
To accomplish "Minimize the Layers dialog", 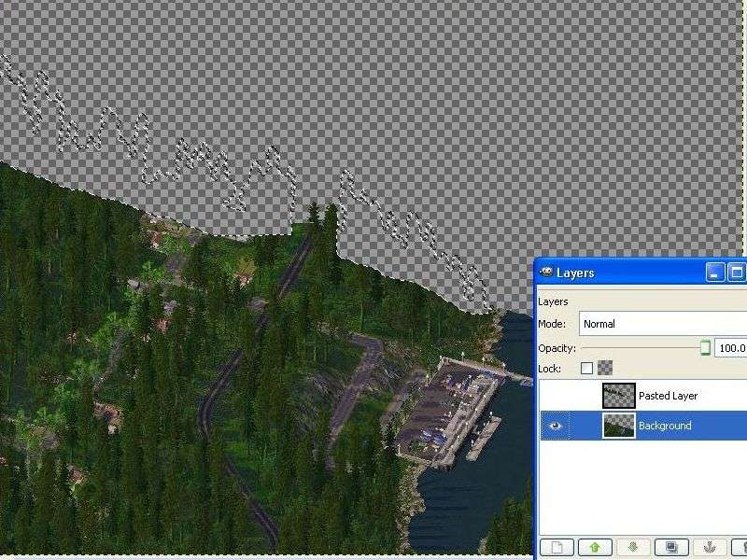I will pyautogui.click(x=714, y=273).
